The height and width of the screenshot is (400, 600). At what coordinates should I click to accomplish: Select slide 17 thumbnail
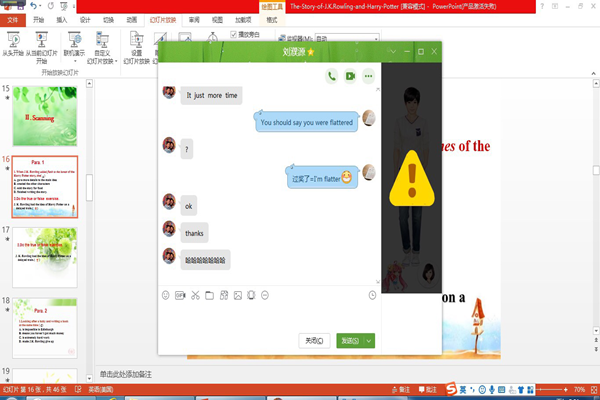pyautogui.click(x=45, y=257)
